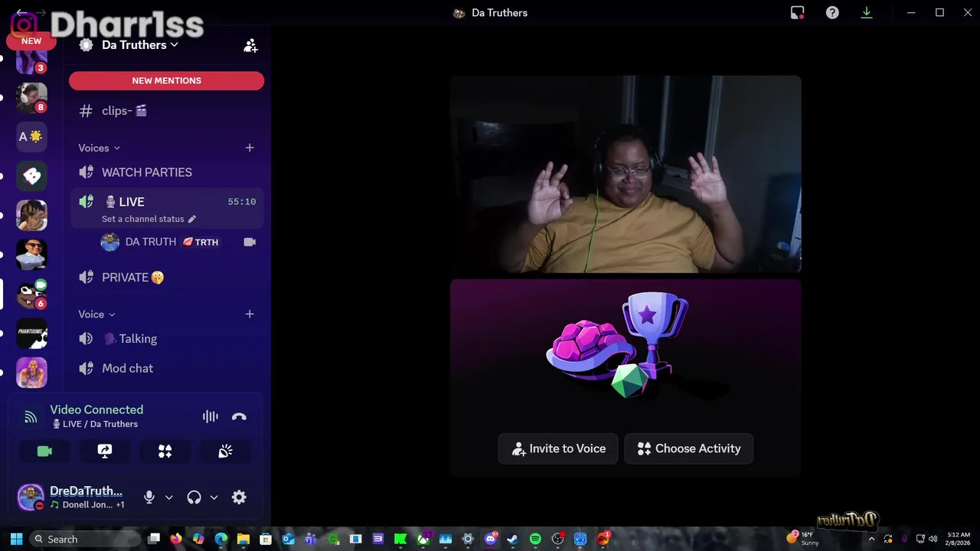Open Firefox from the taskbar
The width and height of the screenshot is (980, 551).
pyautogui.click(x=176, y=539)
